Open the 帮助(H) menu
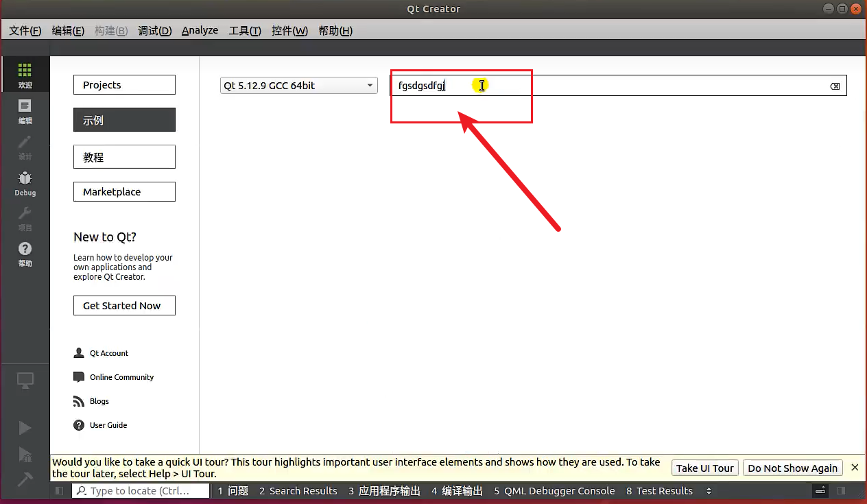The image size is (867, 504). tap(335, 31)
